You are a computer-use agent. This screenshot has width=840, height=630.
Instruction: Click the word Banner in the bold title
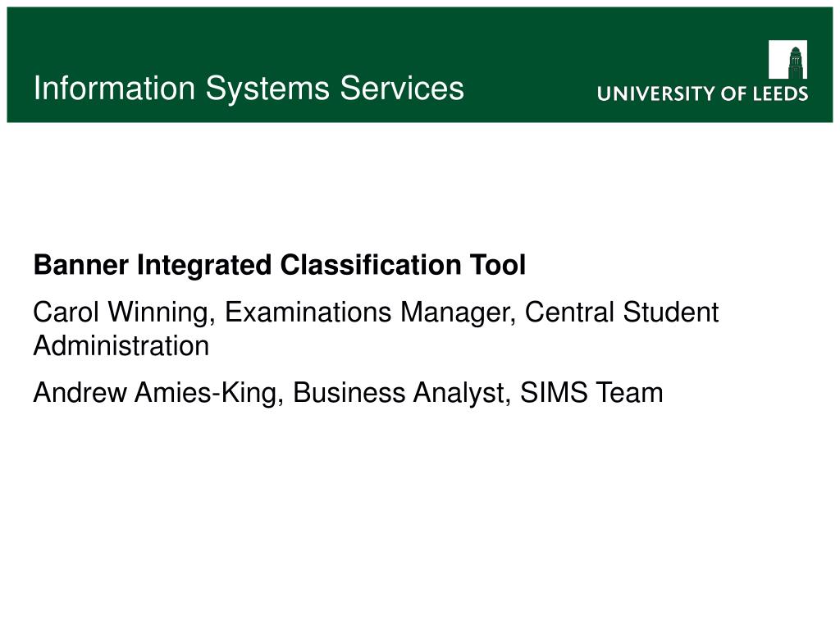[x=81, y=265]
